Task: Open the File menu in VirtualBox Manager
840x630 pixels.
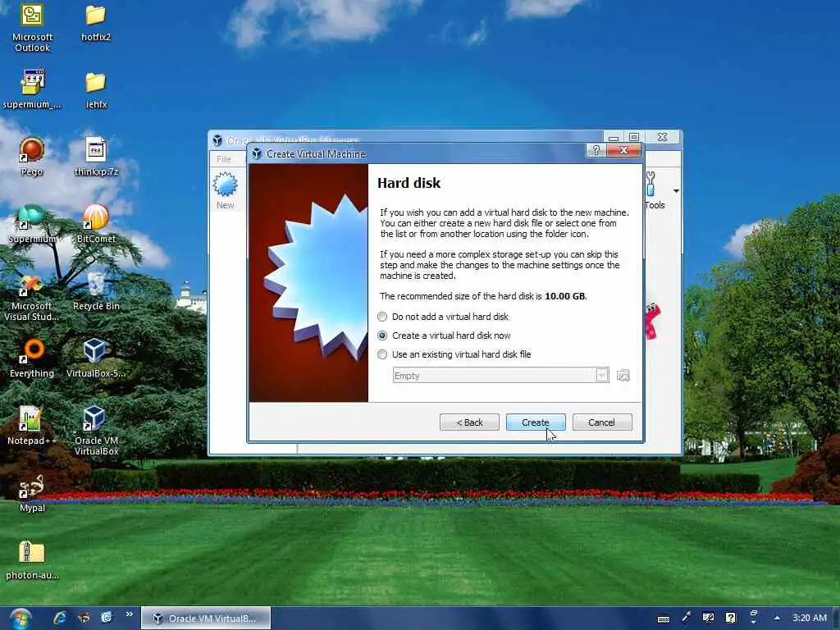Action: tap(224, 159)
